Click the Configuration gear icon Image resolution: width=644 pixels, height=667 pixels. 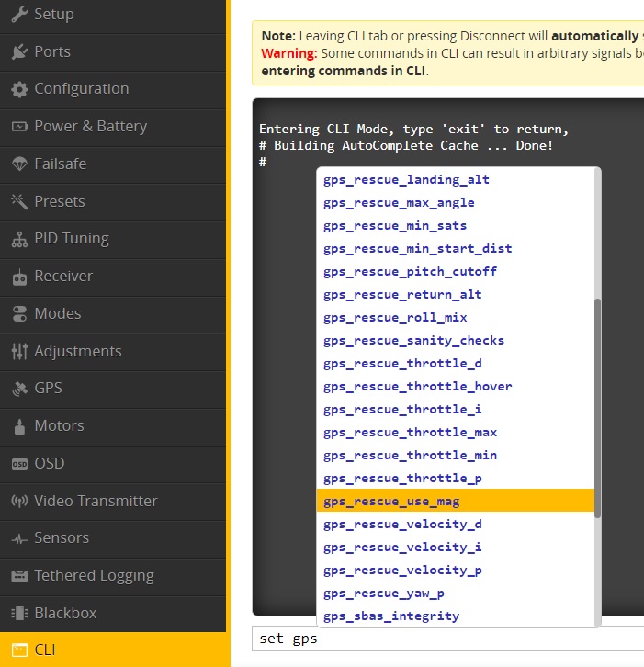tap(19, 90)
